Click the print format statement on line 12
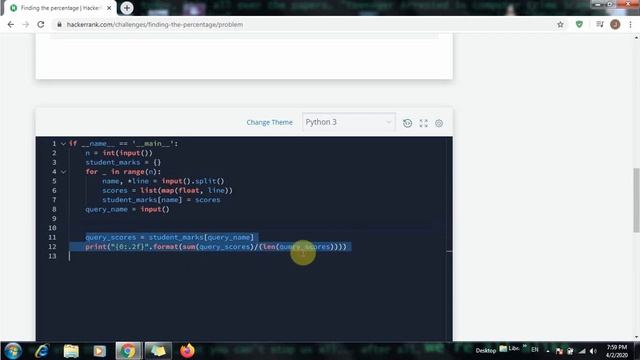Screen dimensions: 640x360 [216, 247]
